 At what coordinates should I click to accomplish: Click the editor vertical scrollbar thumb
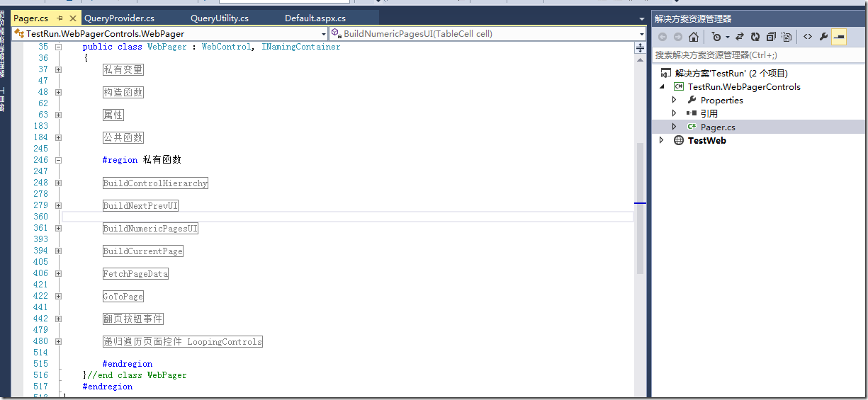(641, 208)
